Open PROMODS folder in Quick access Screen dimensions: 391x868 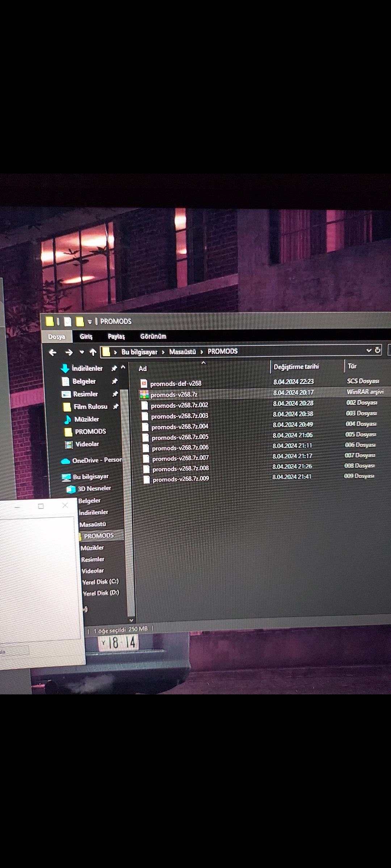pyautogui.click(x=91, y=431)
